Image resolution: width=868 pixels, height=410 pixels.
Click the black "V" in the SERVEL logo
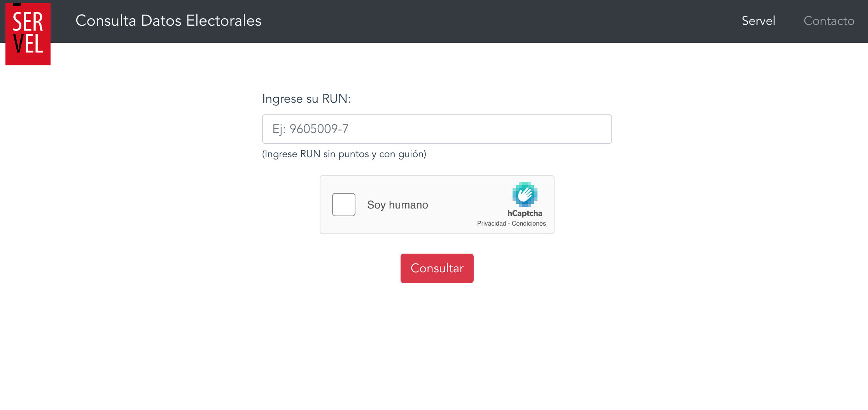click(18, 44)
